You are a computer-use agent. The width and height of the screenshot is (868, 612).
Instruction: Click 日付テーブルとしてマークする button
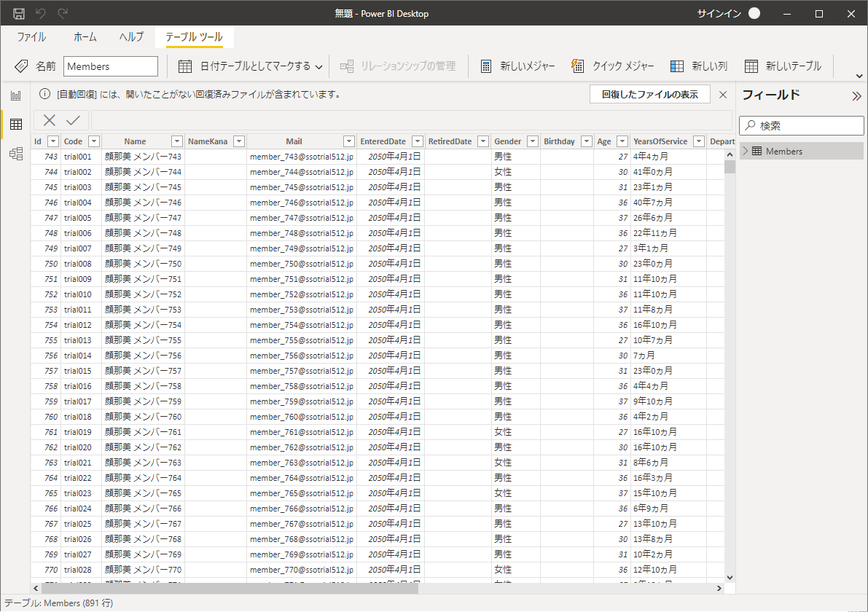[x=251, y=66]
